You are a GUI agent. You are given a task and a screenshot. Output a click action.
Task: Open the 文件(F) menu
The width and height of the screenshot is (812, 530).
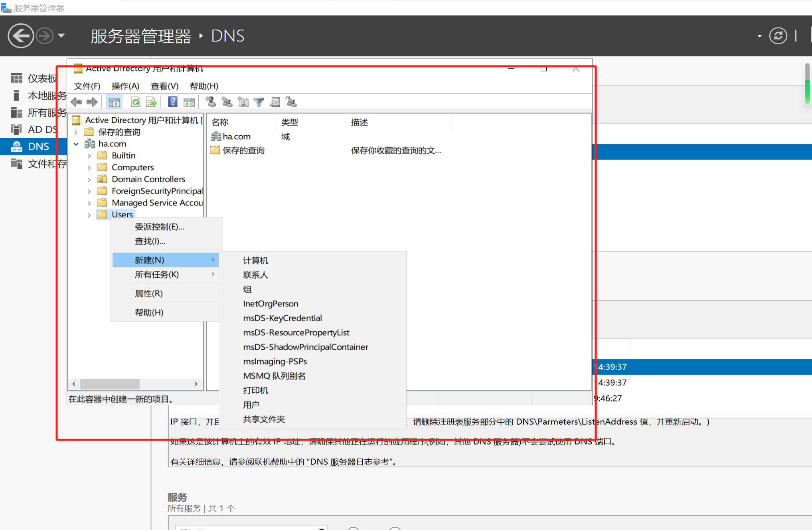coord(87,86)
